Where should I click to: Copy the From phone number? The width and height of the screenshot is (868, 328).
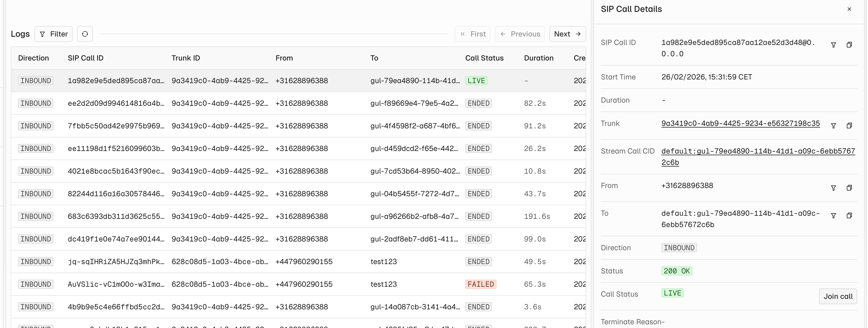pos(849,188)
